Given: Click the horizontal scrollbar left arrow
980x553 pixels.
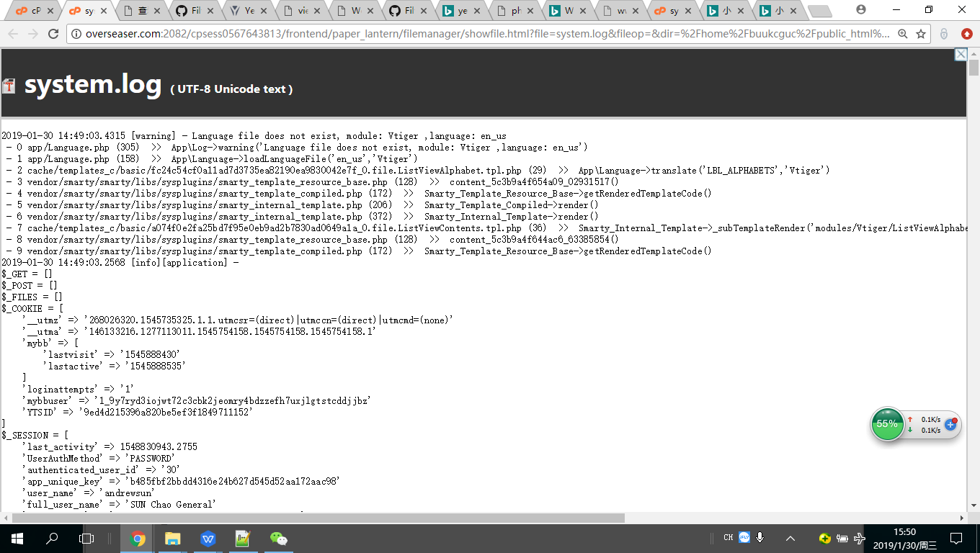Looking at the screenshot, I should [6, 518].
